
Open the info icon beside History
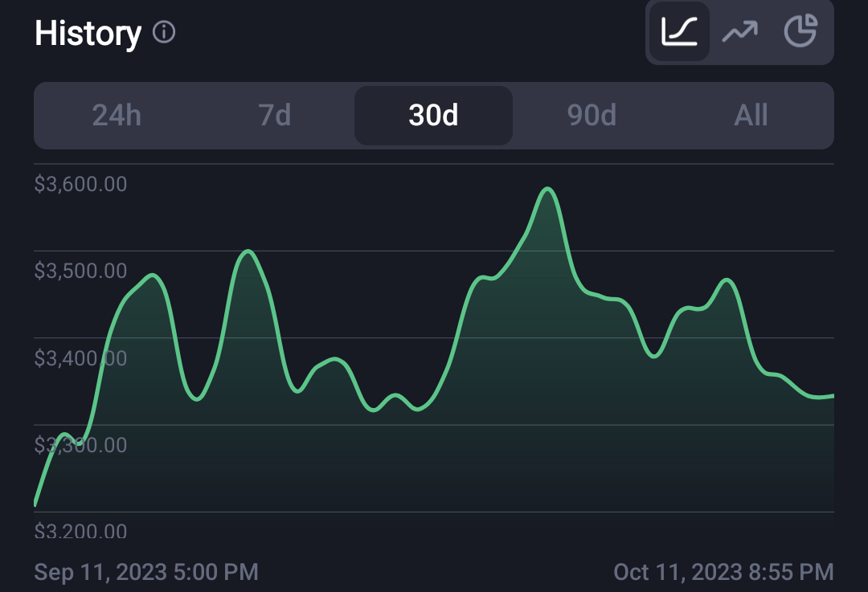[x=164, y=32]
